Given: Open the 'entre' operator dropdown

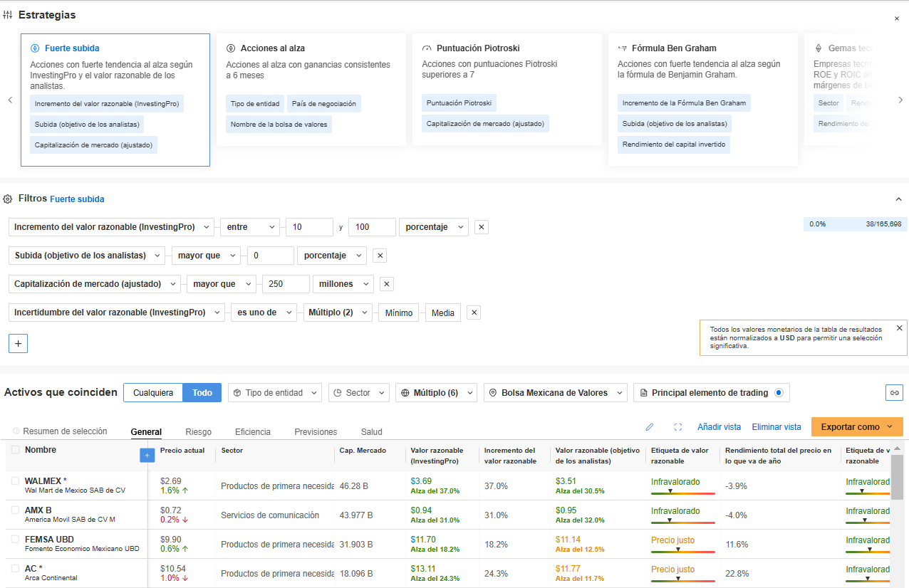Looking at the screenshot, I should (250, 227).
